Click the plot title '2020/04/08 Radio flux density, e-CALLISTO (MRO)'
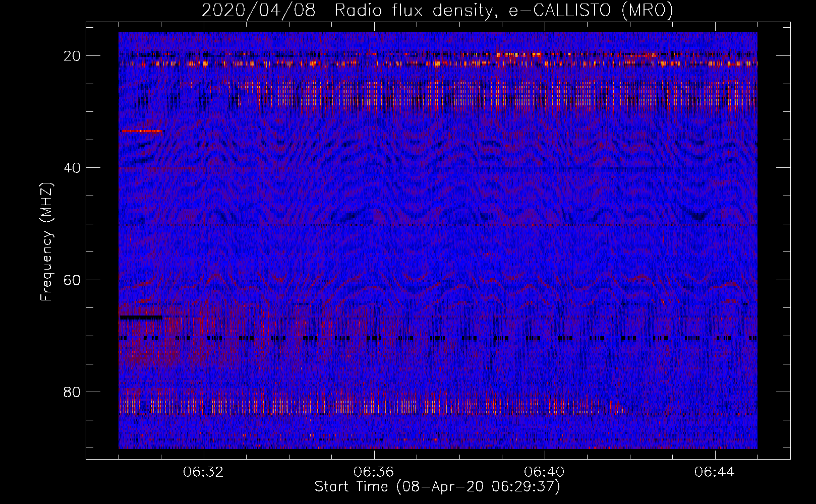 pos(437,10)
